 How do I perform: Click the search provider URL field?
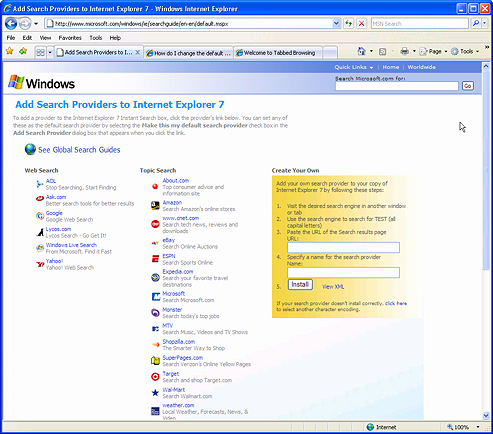click(x=343, y=247)
